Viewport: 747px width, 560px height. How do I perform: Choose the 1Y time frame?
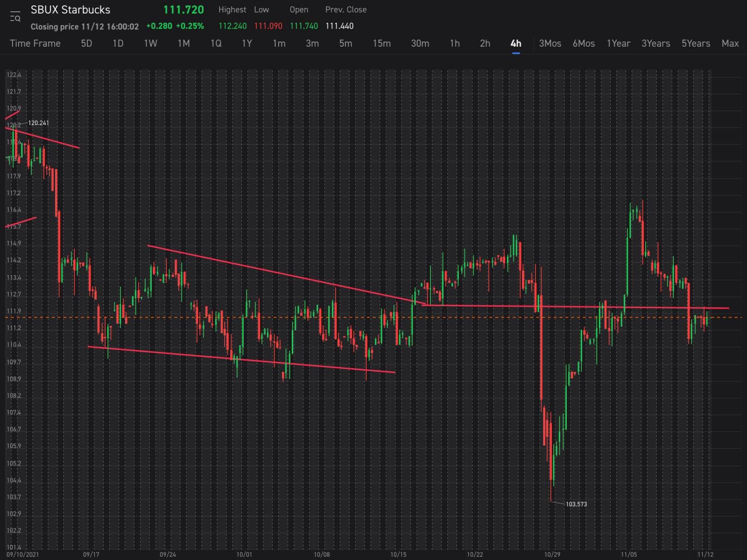[x=247, y=43]
